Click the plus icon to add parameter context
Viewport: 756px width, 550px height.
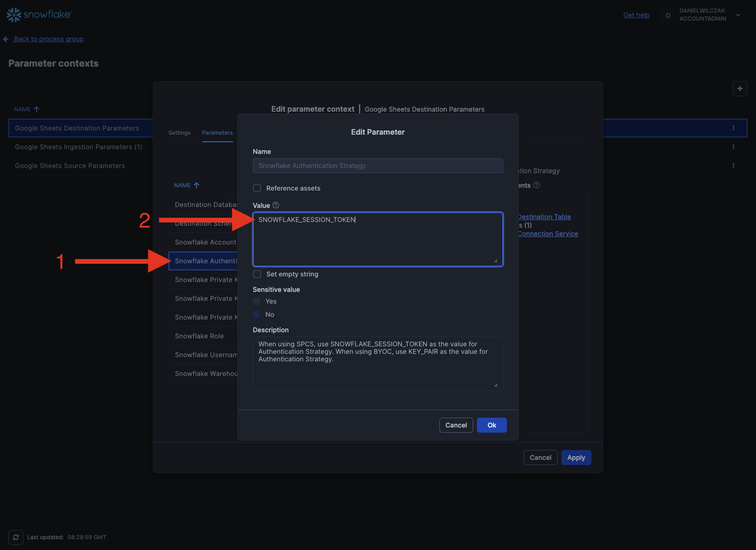[x=740, y=89]
